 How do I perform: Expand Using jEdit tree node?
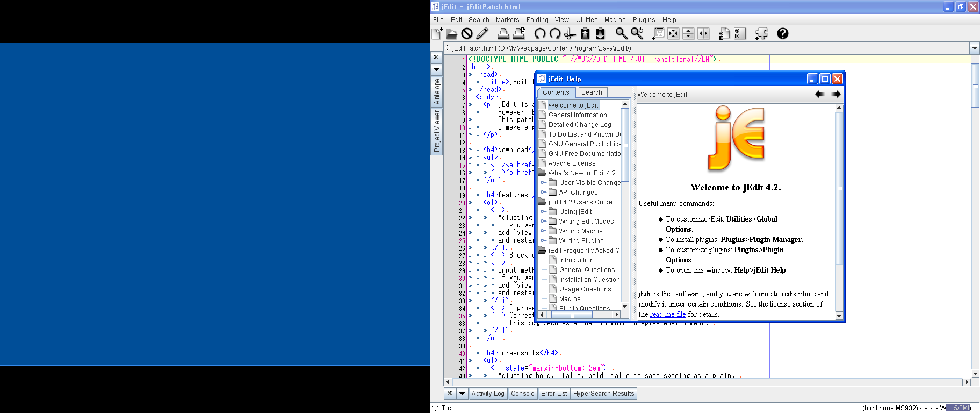pos(543,211)
